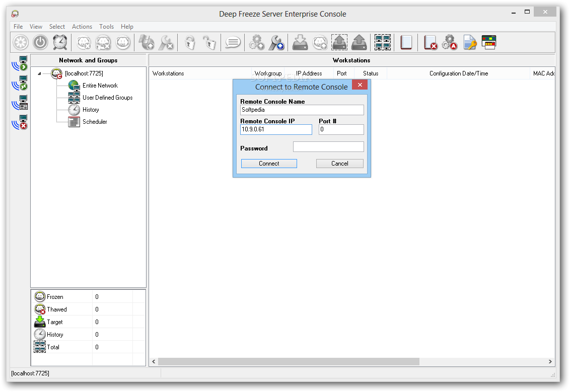Click the Connect button in dialog
The width and height of the screenshot is (570, 392).
tap(269, 164)
